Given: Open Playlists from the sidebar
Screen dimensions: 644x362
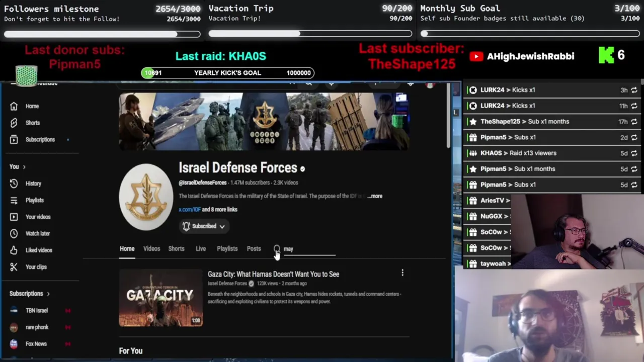Looking at the screenshot, I should click(34, 200).
